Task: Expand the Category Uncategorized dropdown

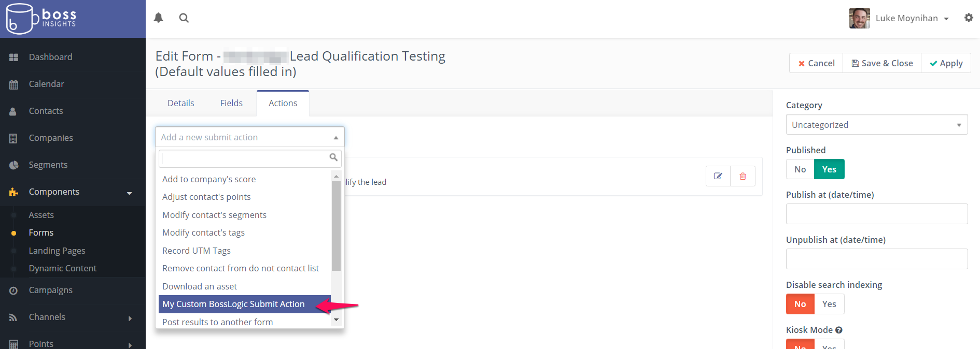Action: click(876, 125)
